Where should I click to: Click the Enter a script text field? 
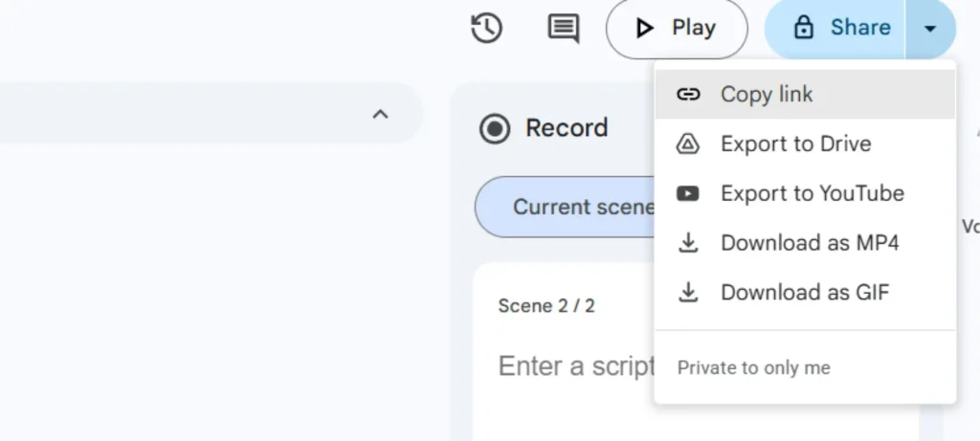click(x=574, y=365)
